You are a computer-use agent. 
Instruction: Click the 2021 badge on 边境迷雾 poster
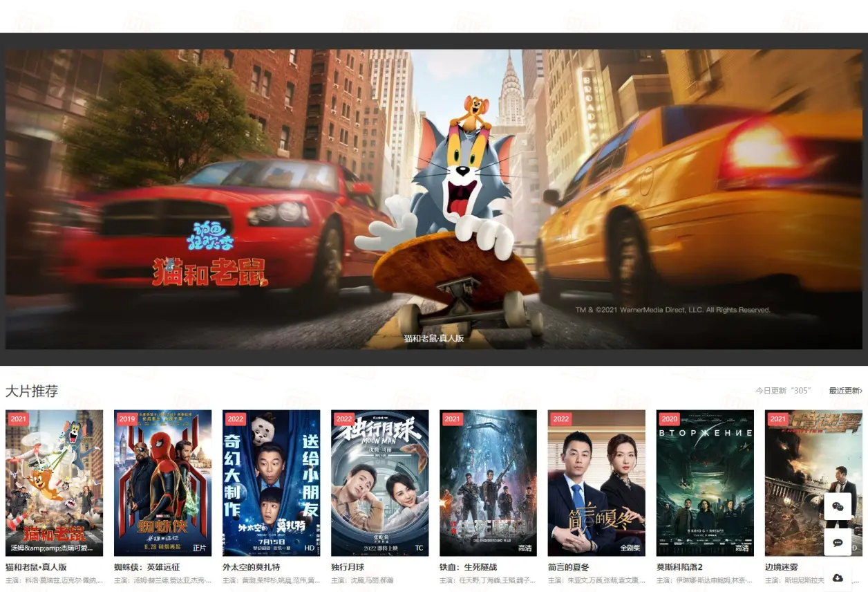tap(778, 419)
